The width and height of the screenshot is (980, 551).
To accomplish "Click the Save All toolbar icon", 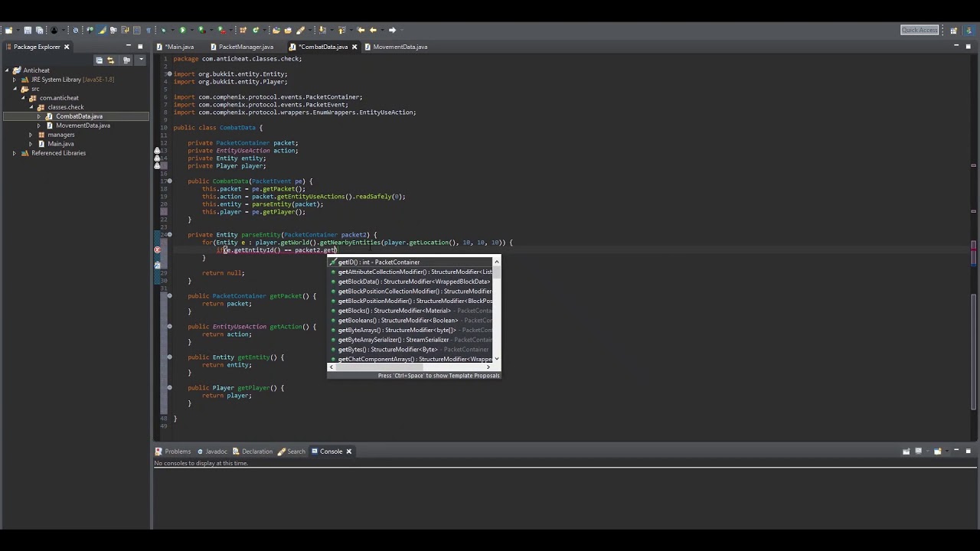I will (39, 30).
